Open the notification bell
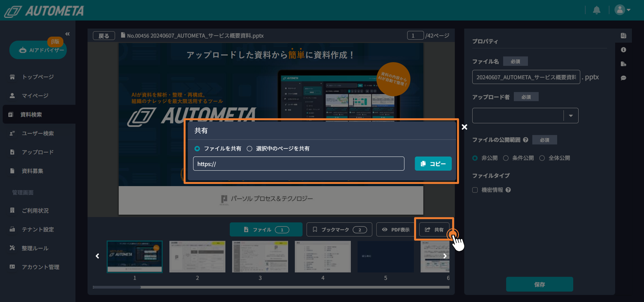 (x=597, y=10)
